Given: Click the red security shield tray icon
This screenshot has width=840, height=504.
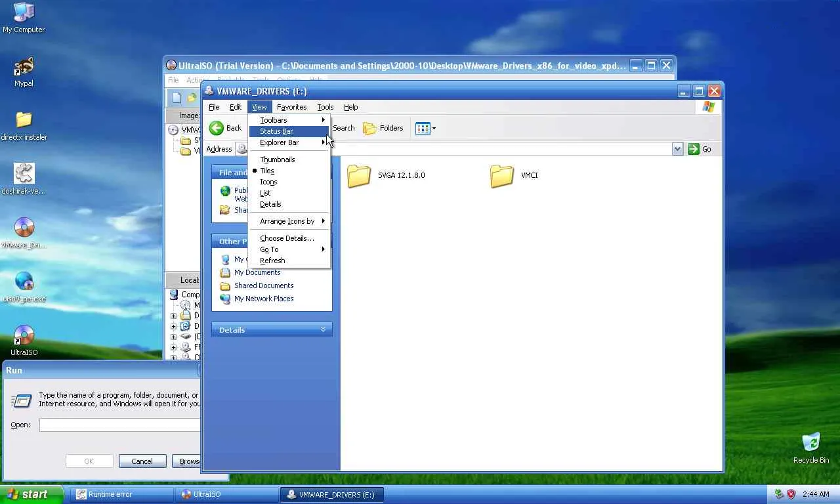Looking at the screenshot, I should click(x=791, y=494).
